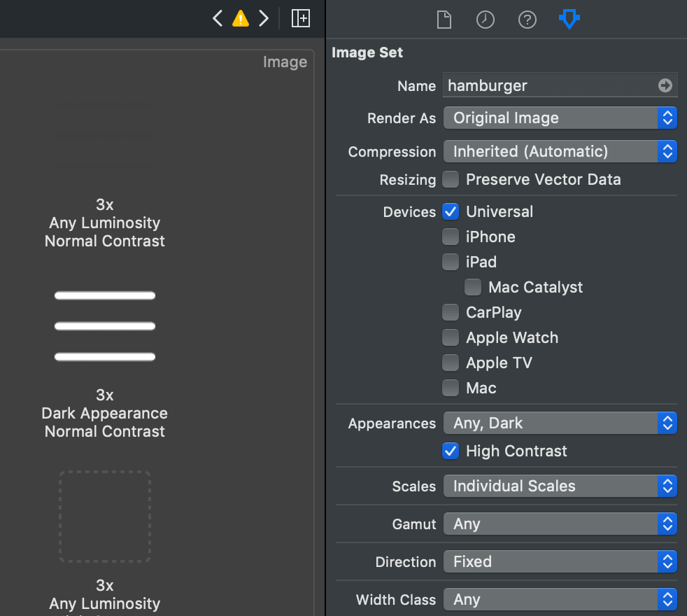Show the History inspector tab
687x616 pixels.
[x=486, y=20]
